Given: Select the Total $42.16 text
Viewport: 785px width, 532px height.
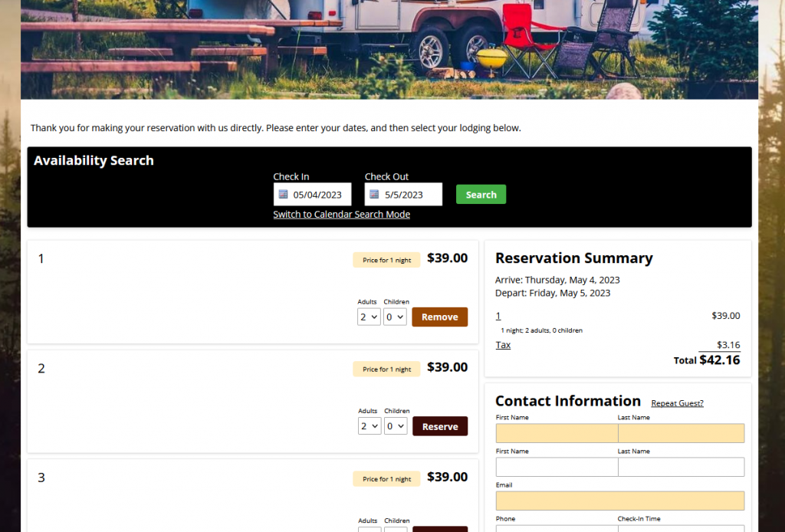Looking at the screenshot, I should [706, 360].
